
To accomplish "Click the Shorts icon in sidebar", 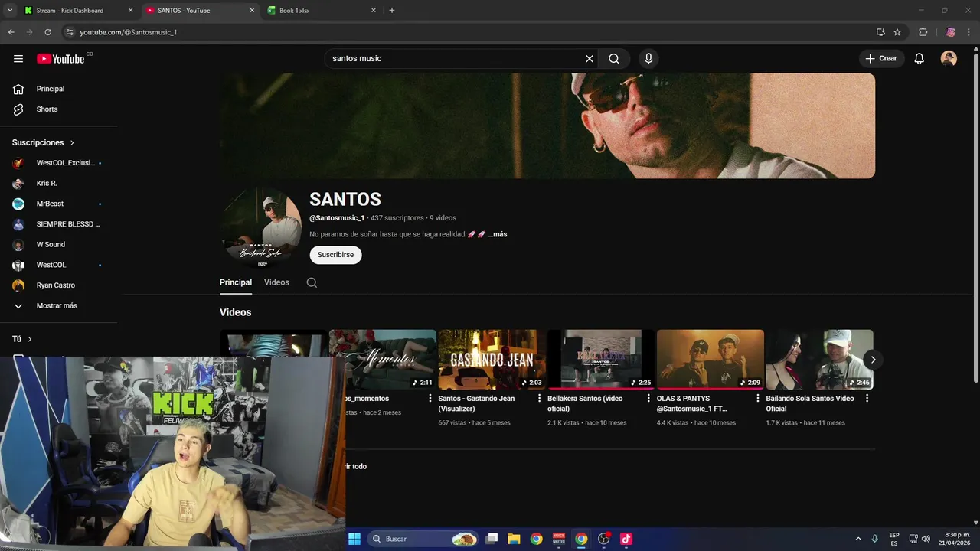I will (18, 109).
